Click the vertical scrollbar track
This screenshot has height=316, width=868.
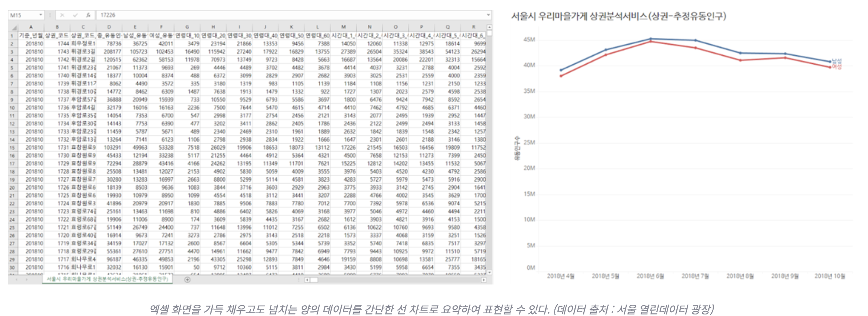(x=489, y=154)
